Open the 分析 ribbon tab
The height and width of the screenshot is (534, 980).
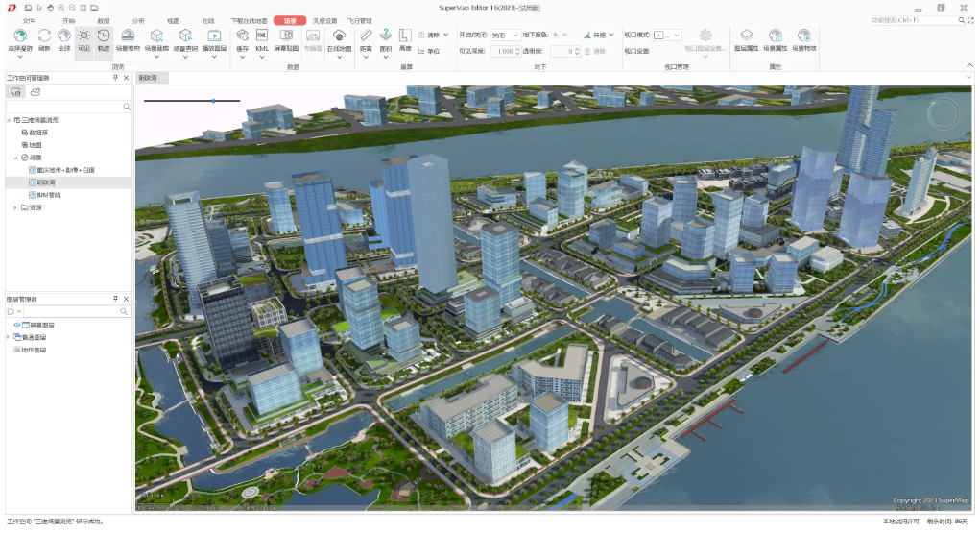[x=139, y=20]
